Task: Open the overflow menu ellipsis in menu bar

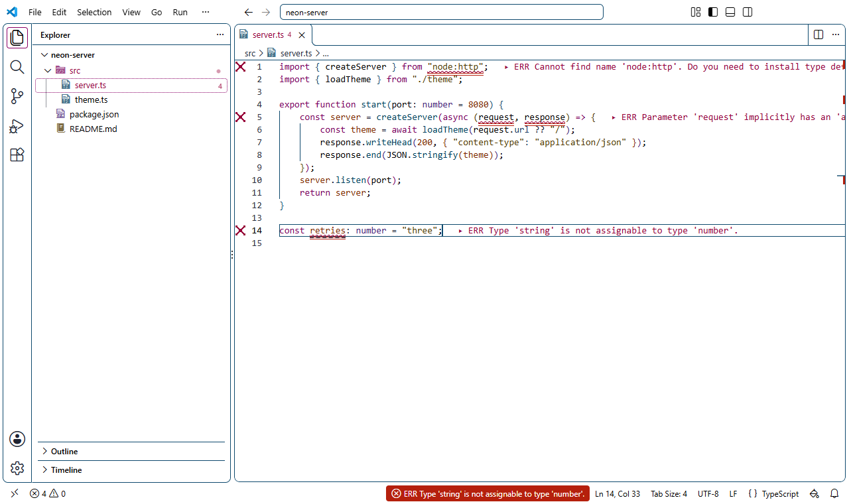Action: coord(206,12)
